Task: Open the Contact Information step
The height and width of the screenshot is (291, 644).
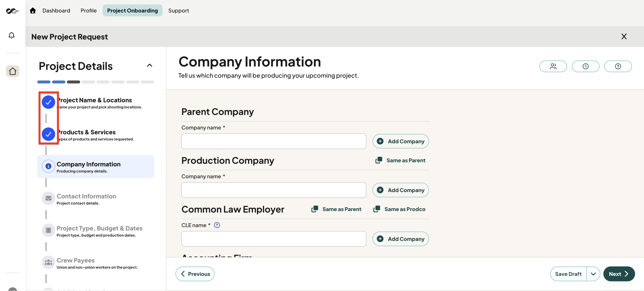Action: (x=95, y=199)
